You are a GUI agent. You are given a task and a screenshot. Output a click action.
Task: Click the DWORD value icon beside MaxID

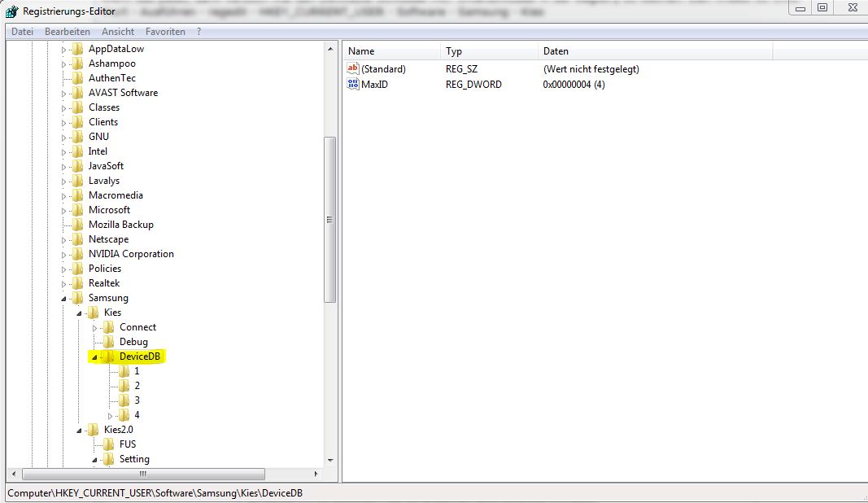pyautogui.click(x=353, y=84)
